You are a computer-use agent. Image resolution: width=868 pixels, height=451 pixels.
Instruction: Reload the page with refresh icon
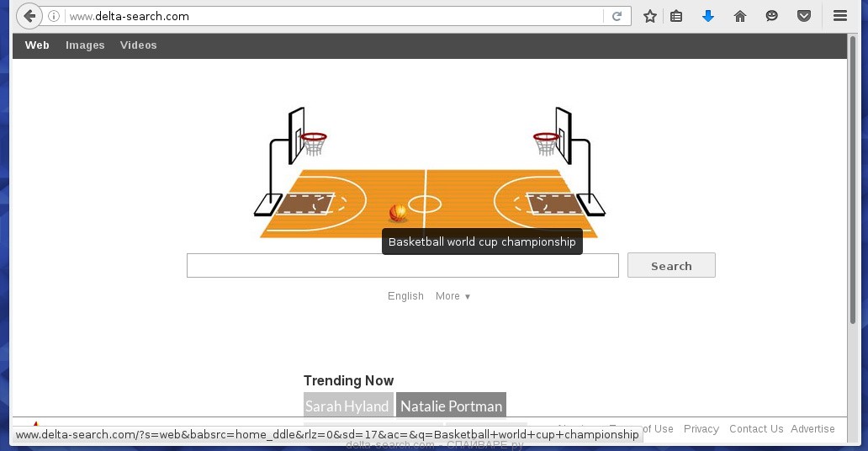[617, 16]
